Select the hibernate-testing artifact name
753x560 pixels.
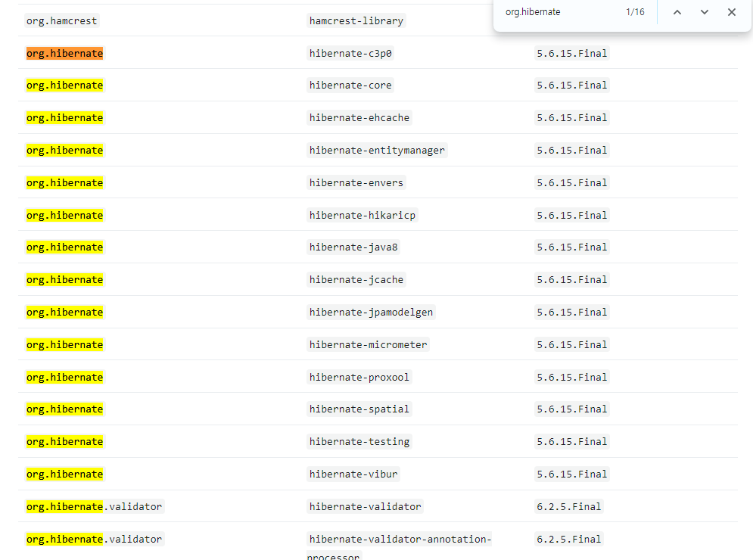[359, 441]
